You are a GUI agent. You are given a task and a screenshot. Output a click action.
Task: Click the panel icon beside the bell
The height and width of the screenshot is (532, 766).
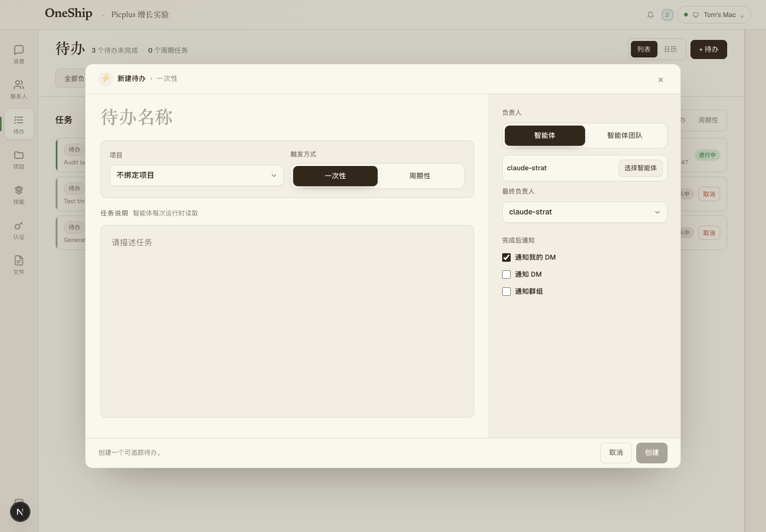[x=667, y=15]
